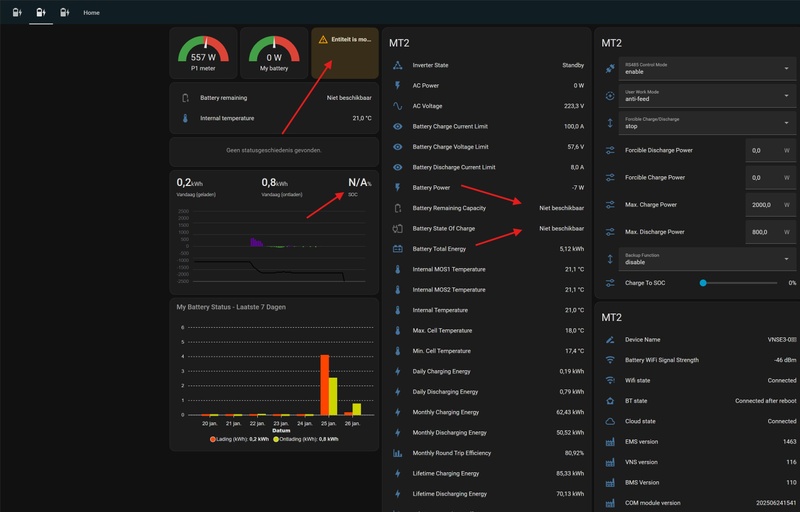800x512 pixels.
Task: Click the BT state icon
Action: coord(610,401)
